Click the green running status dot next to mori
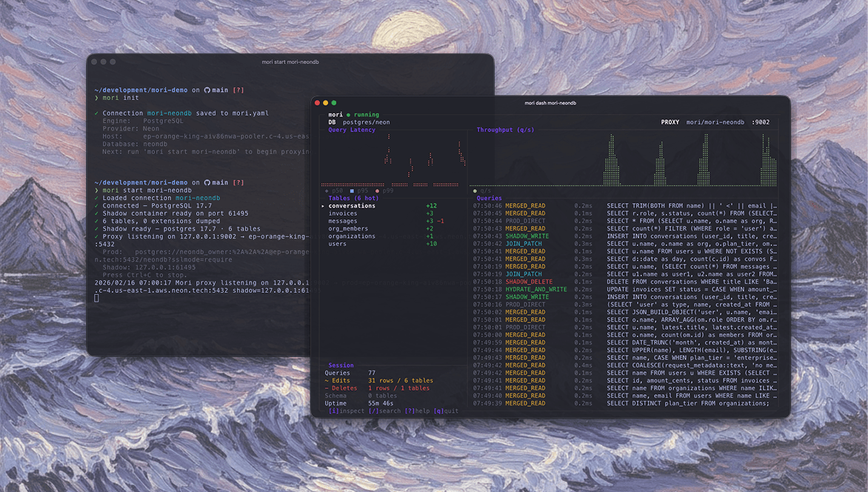 point(348,115)
